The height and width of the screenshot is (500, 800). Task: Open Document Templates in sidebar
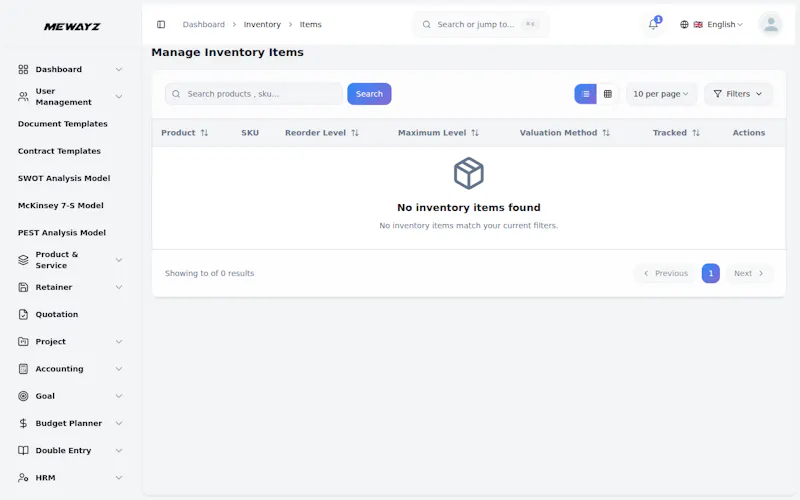(x=63, y=124)
